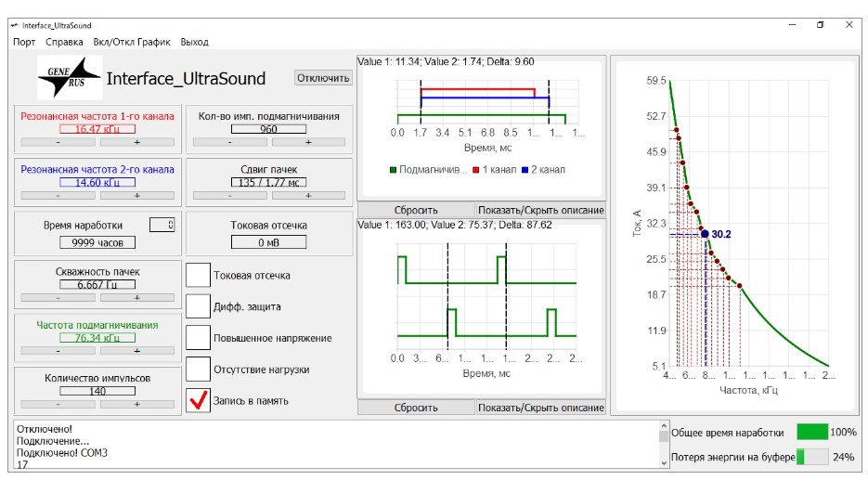
Task: Click the application icon in the title bar
Action: [x=13, y=24]
